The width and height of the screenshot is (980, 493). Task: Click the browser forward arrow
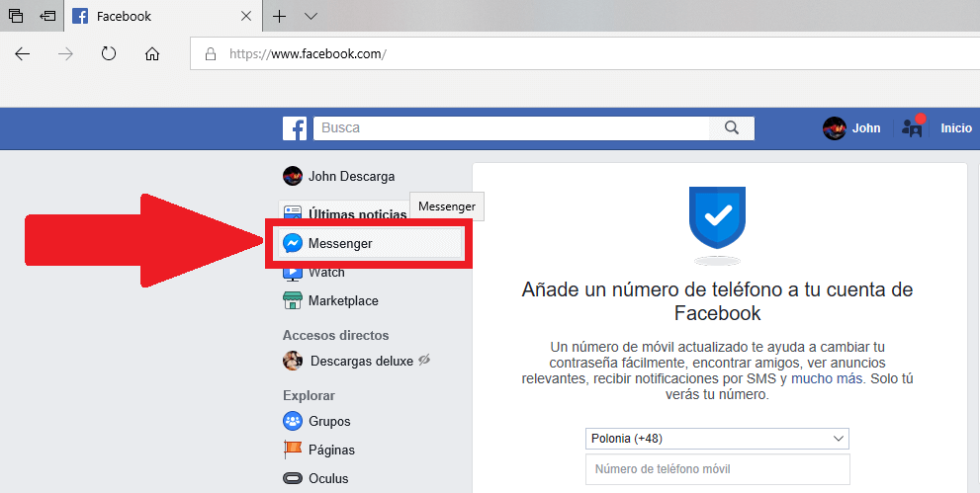pos(65,54)
